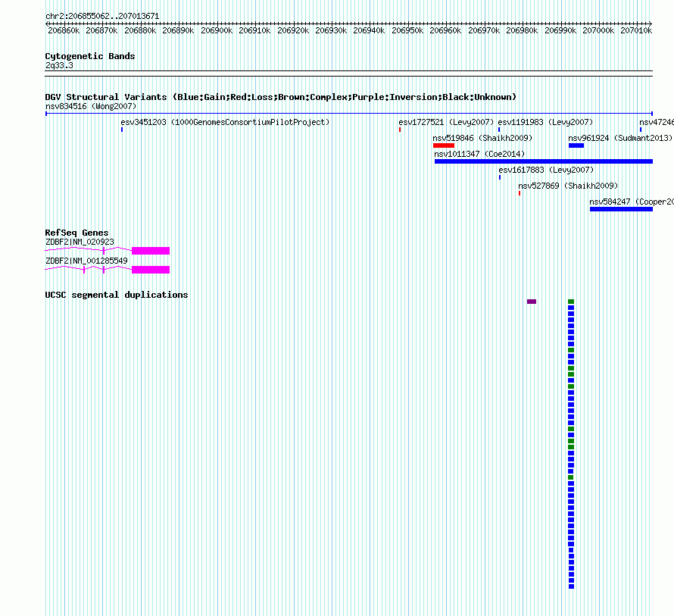Click the nsv584247 Cooper variant label
Screen dimensions: 674x616
tap(632, 202)
